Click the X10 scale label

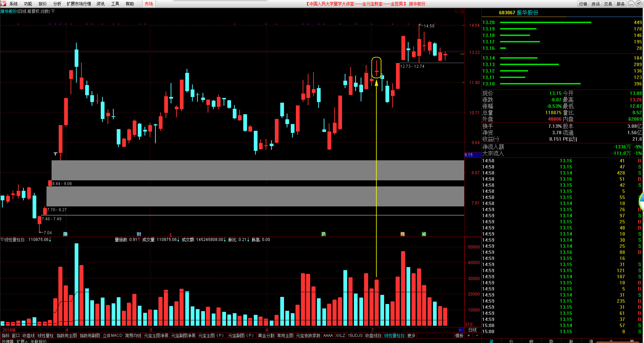tap(469, 325)
